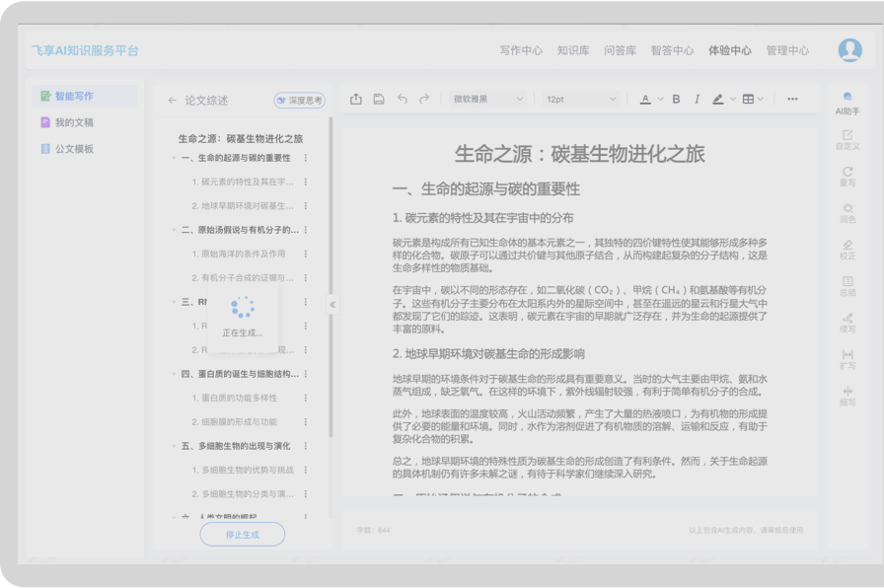The image size is (884, 588).
Task: Click the user avatar icon
Action: pyautogui.click(x=849, y=50)
